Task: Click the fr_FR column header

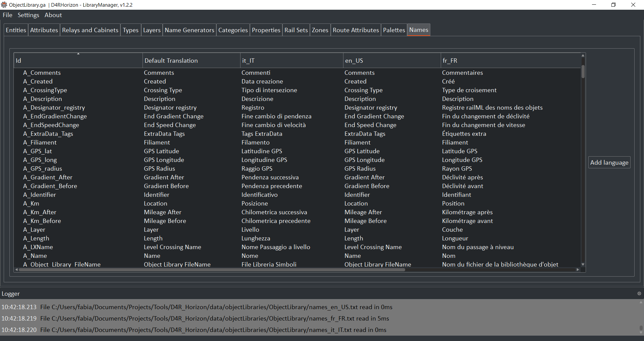Action: (510, 61)
